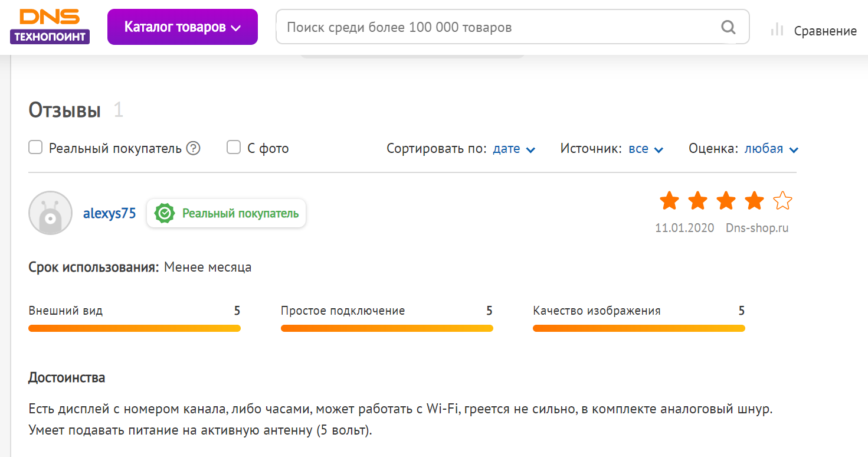
Task: Click the Внешний вид label text
Action: [x=65, y=311]
